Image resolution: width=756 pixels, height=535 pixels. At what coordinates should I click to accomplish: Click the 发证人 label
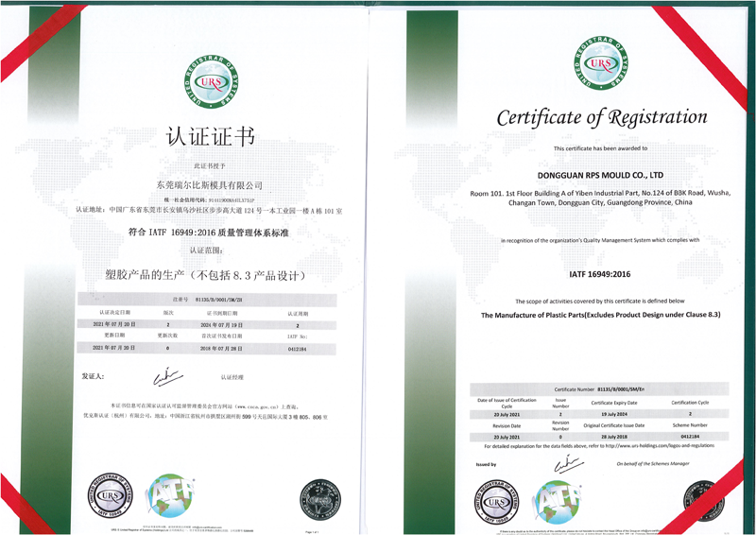pyautogui.click(x=93, y=376)
